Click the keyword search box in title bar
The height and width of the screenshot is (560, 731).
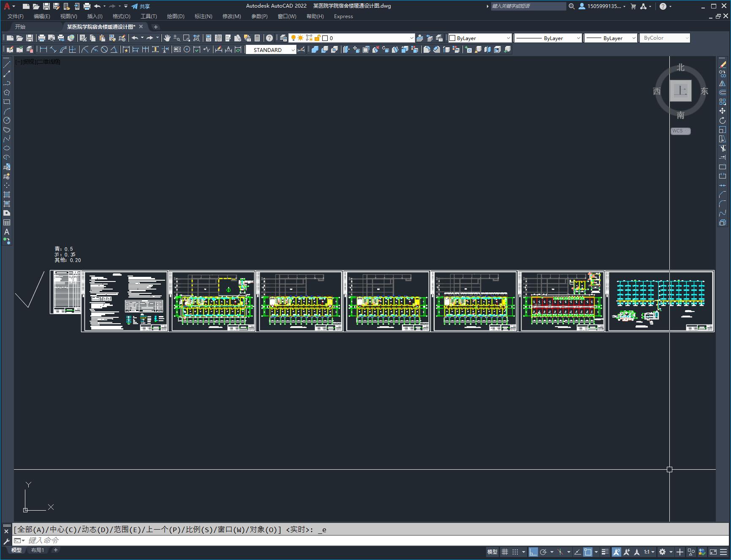(x=528, y=6)
